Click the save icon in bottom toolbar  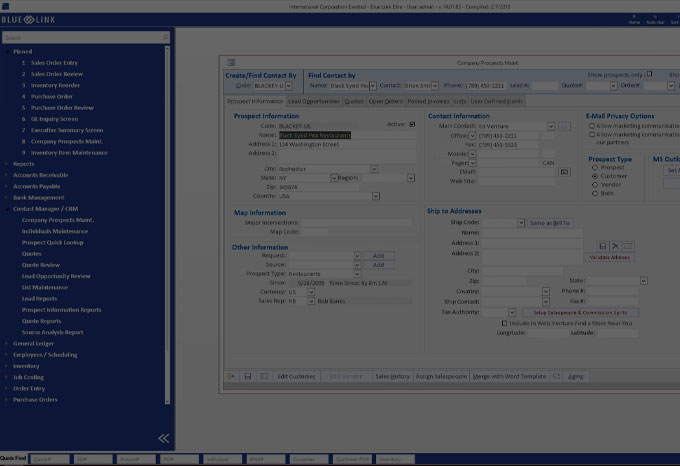click(247, 376)
